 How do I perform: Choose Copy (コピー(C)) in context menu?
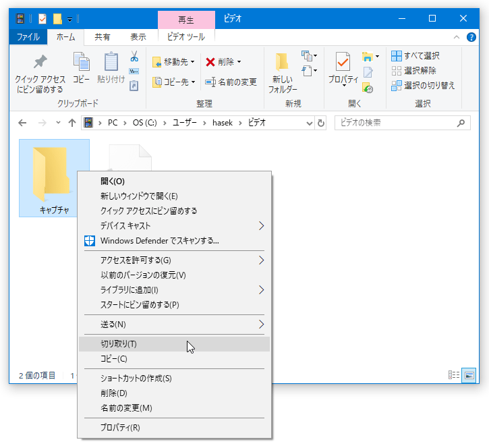(x=174, y=359)
